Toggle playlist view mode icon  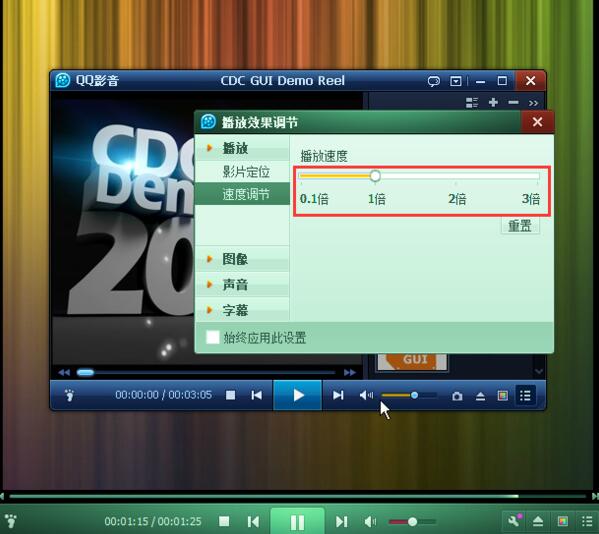472,102
